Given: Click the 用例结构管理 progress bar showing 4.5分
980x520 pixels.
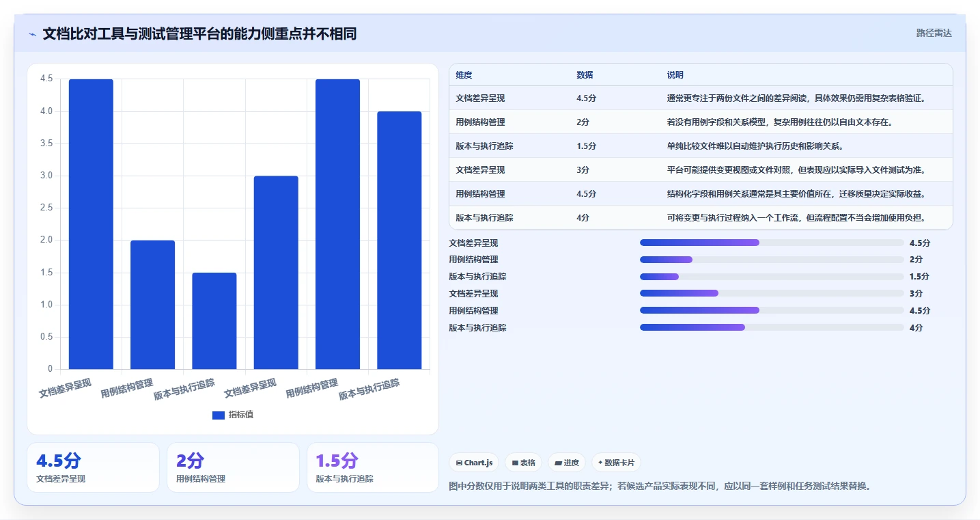Looking at the screenshot, I should coord(772,310).
